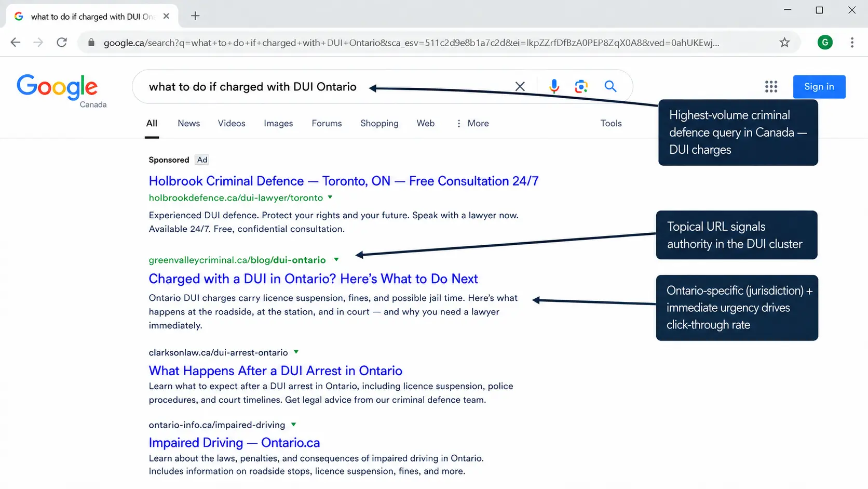
Task: Click the magnifying glass search icon
Action: 611,86
